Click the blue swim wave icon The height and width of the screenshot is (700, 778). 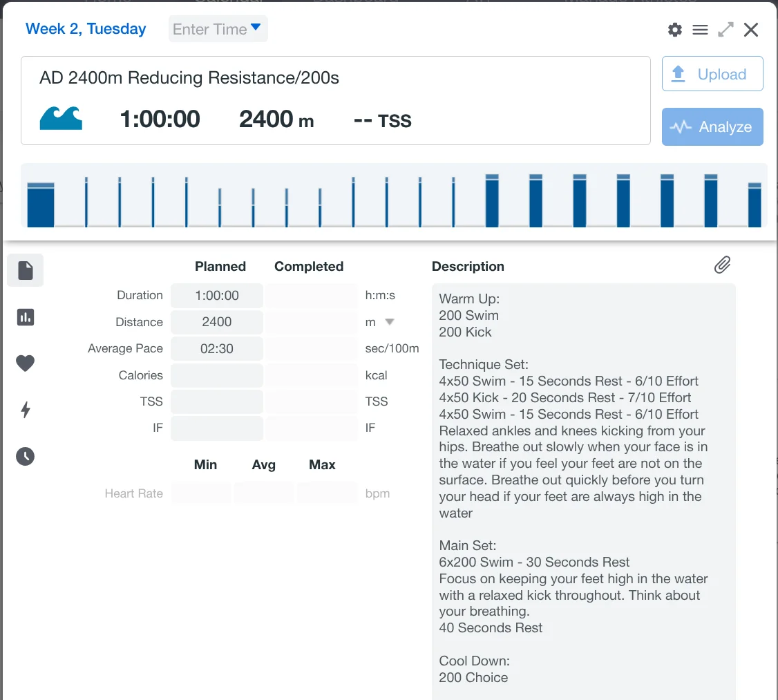point(61,119)
